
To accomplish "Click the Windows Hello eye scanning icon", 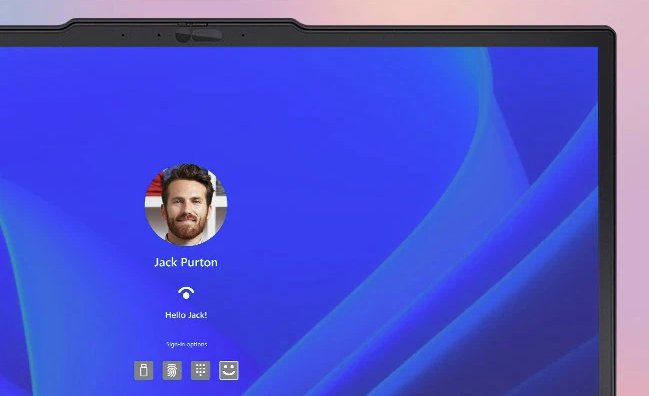I will [186, 293].
